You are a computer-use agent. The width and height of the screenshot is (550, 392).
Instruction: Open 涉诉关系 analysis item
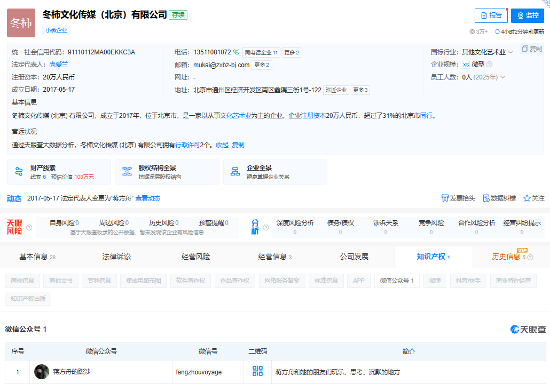coord(386,227)
